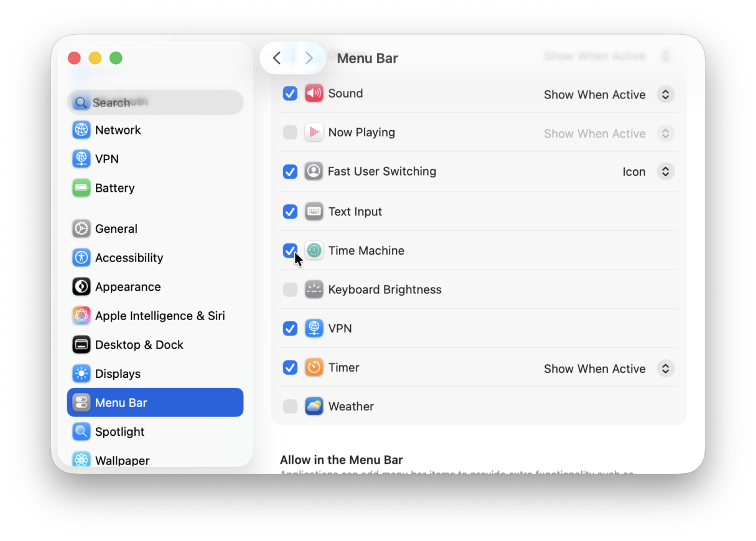Click the Time Machine icon
Viewport: 756px width, 541px height.
coord(314,250)
